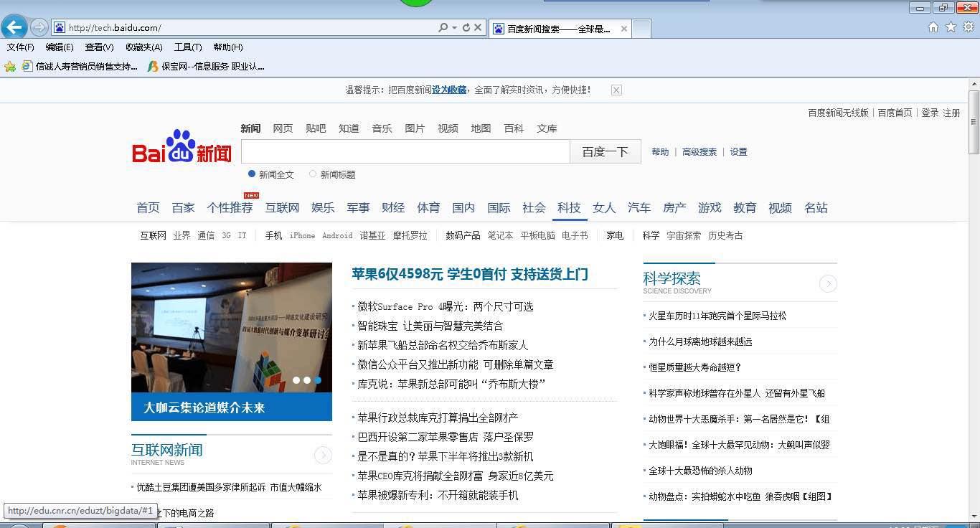Click the add-to-favorites-bar star icon
This screenshot has height=528, width=980.
(10, 66)
